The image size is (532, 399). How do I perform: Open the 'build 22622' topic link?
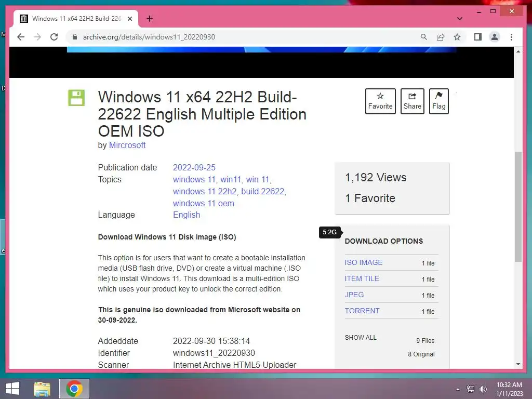tap(262, 191)
